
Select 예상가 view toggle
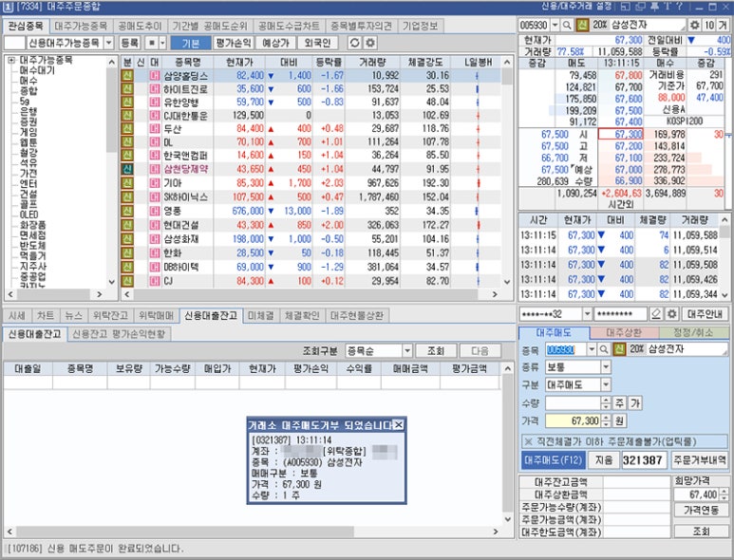(x=275, y=43)
